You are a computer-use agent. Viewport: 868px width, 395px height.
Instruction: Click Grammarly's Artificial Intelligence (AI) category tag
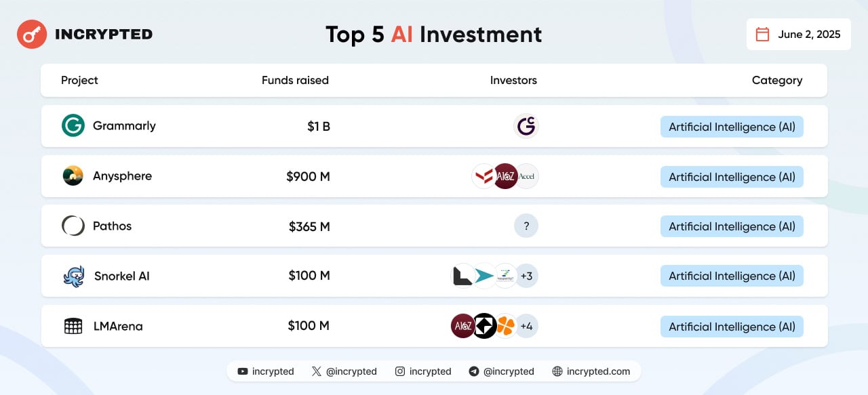pos(732,127)
